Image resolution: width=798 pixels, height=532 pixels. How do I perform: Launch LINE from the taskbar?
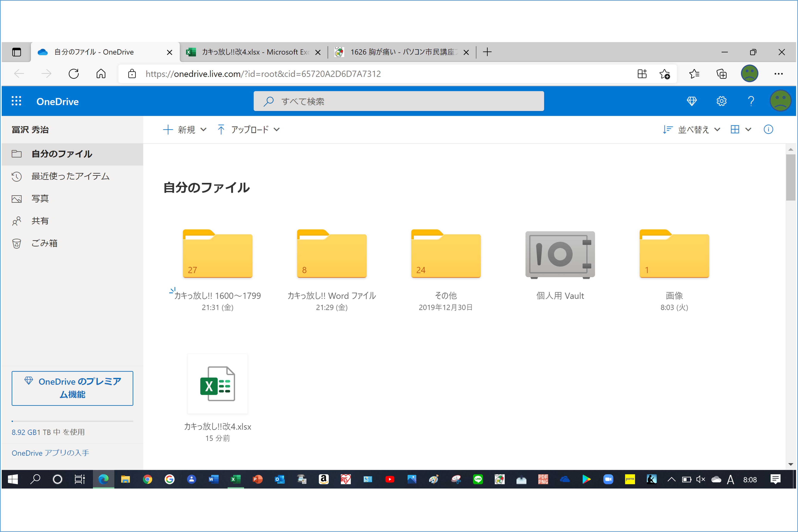click(478, 479)
